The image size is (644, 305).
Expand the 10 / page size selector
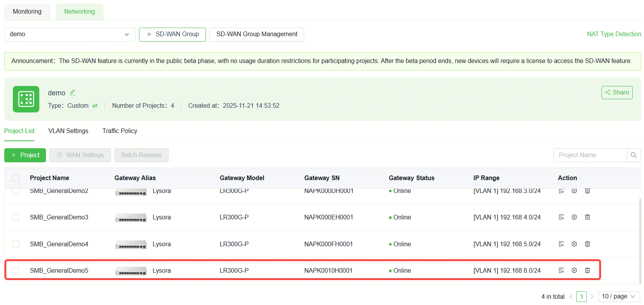pos(619,296)
